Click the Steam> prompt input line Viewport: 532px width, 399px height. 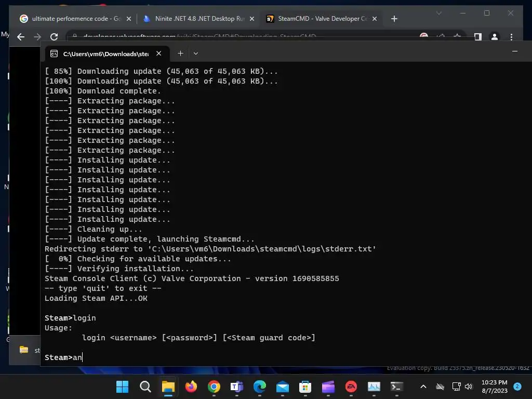(63, 357)
